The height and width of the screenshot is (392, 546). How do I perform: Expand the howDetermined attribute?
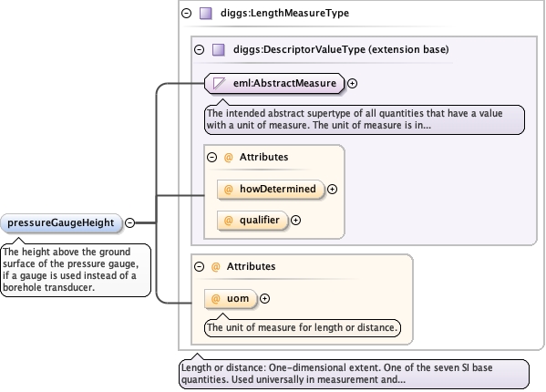point(332,189)
